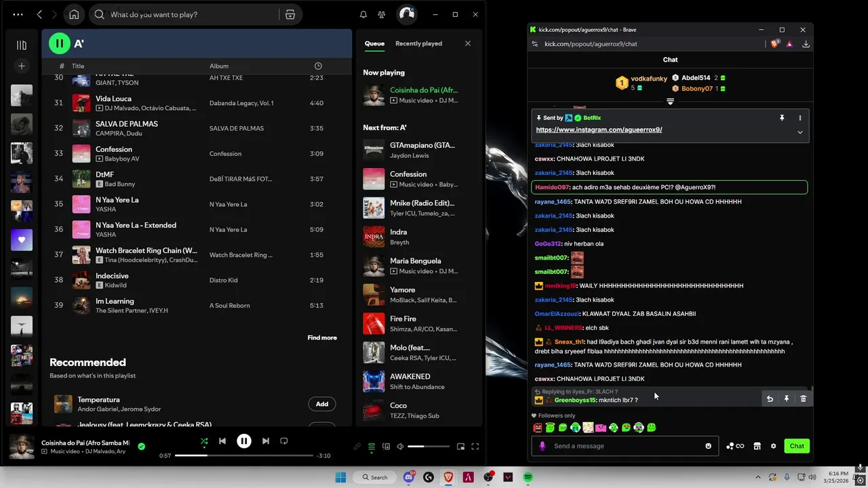Open the Windows Start menu
Image resolution: width=868 pixels, height=488 pixels.
[x=340, y=477]
